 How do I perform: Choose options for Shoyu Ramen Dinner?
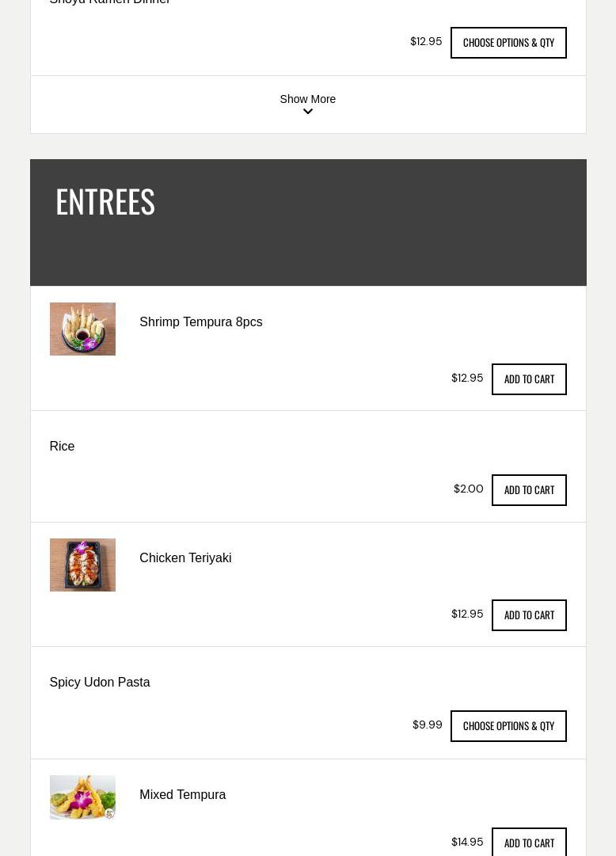[x=508, y=43]
